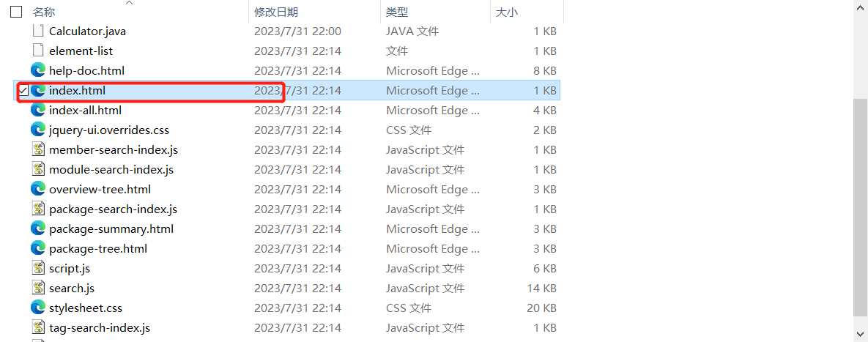The height and width of the screenshot is (342, 868).
Task: Click the script icon beside script.js
Action: pos(37,268)
